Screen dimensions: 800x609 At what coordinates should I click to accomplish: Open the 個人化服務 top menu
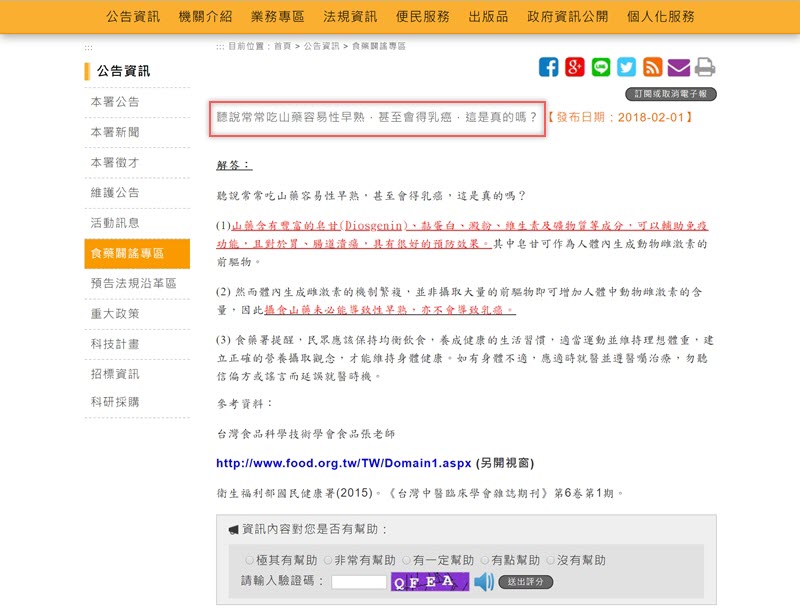[x=661, y=17]
